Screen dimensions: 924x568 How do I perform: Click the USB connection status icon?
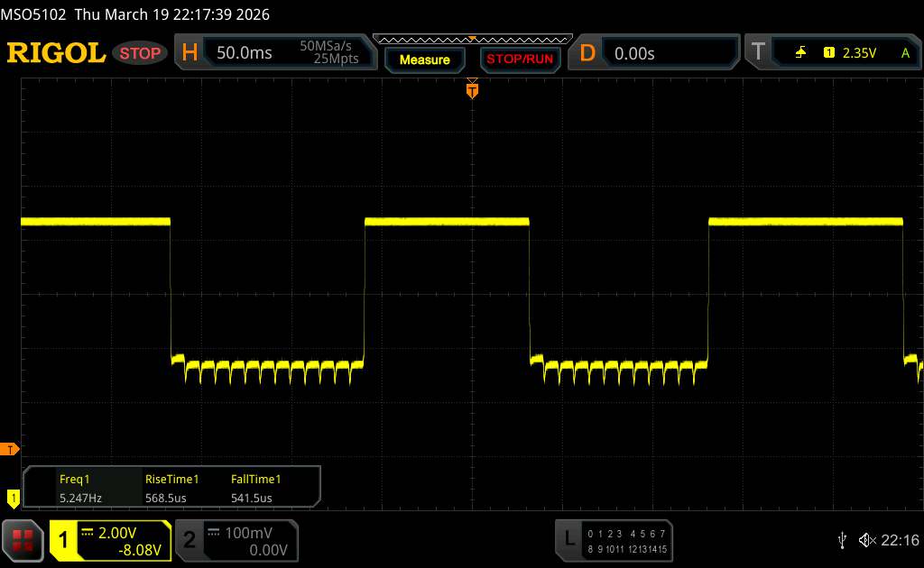coord(842,539)
